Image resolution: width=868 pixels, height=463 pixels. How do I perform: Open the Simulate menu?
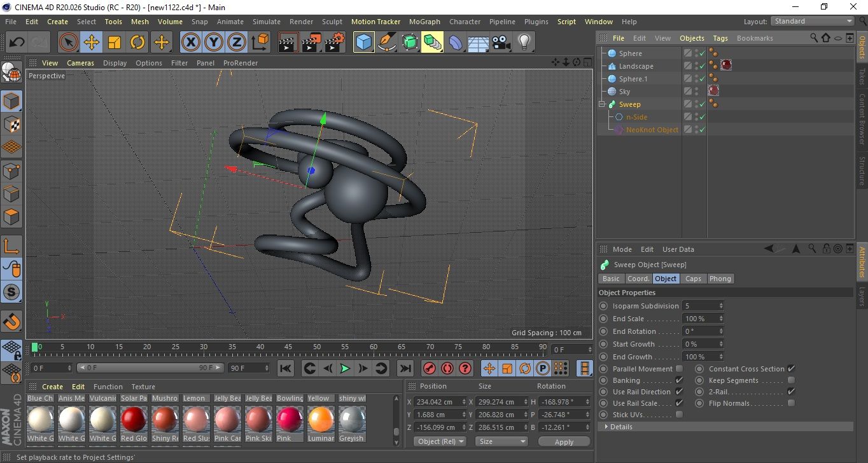click(266, 22)
